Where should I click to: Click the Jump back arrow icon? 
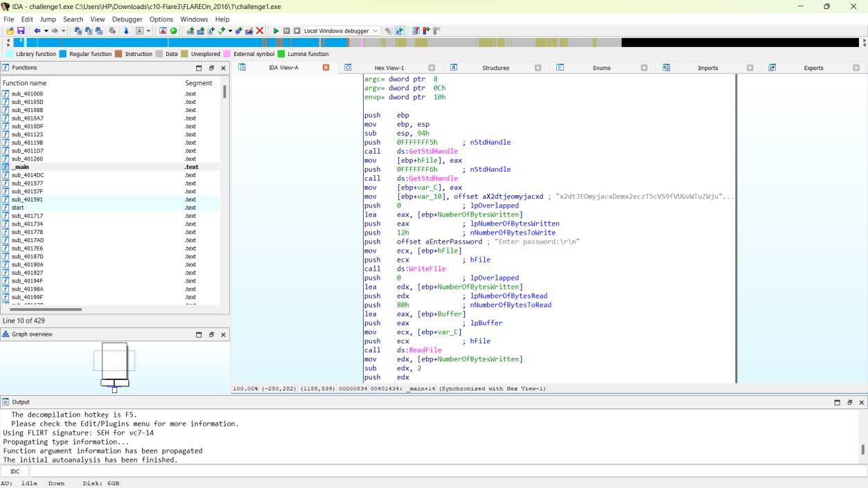(x=37, y=31)
